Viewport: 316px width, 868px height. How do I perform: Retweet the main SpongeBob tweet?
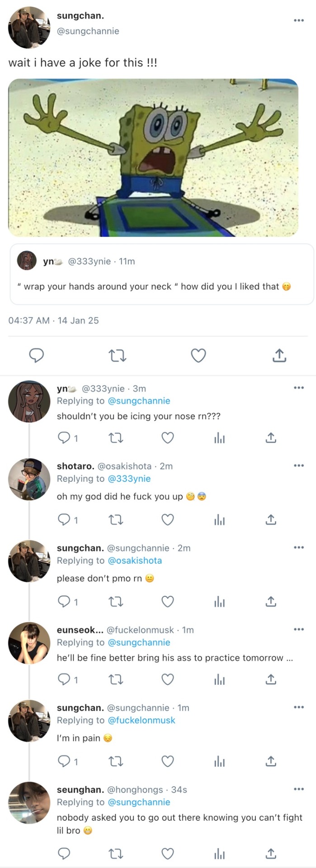118,356
